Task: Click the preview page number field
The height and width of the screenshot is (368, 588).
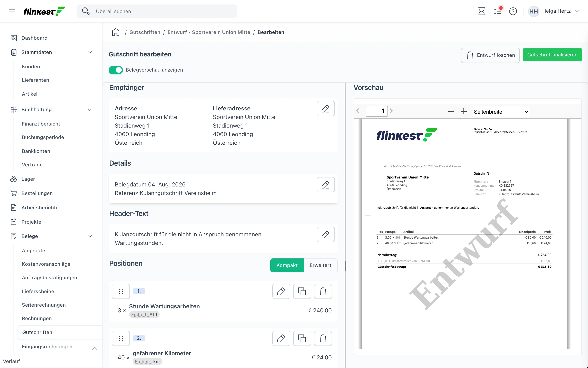Action: click(x=377, y=111)
